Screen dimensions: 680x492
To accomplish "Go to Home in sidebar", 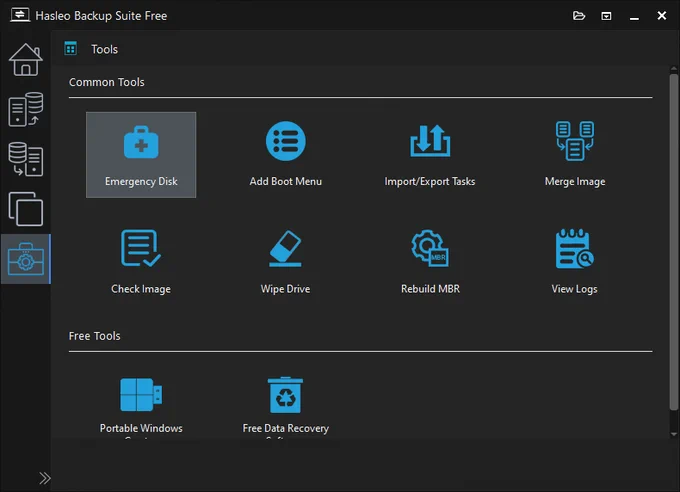I will coord(26,60).
